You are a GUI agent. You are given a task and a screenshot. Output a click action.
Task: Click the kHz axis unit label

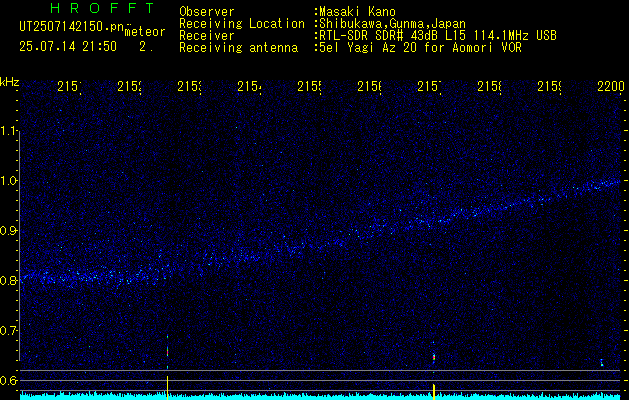pos(9,83)
